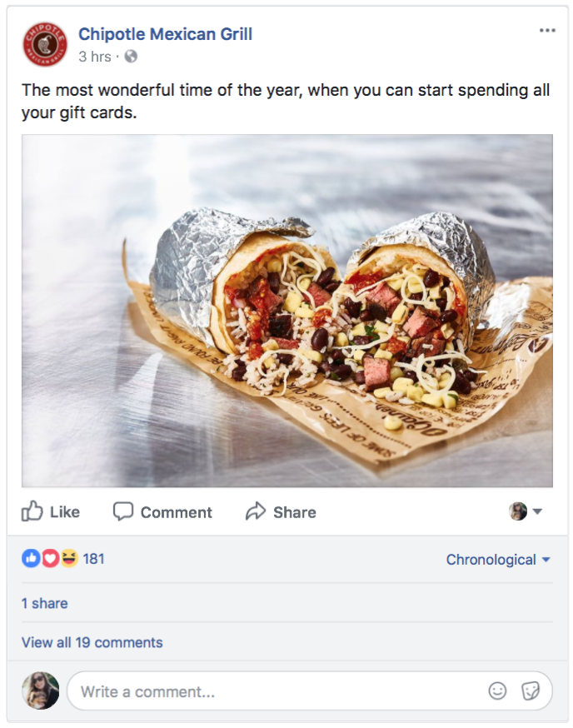Click the Share arrow icon
573x728 pixels.
coord(256,511)
